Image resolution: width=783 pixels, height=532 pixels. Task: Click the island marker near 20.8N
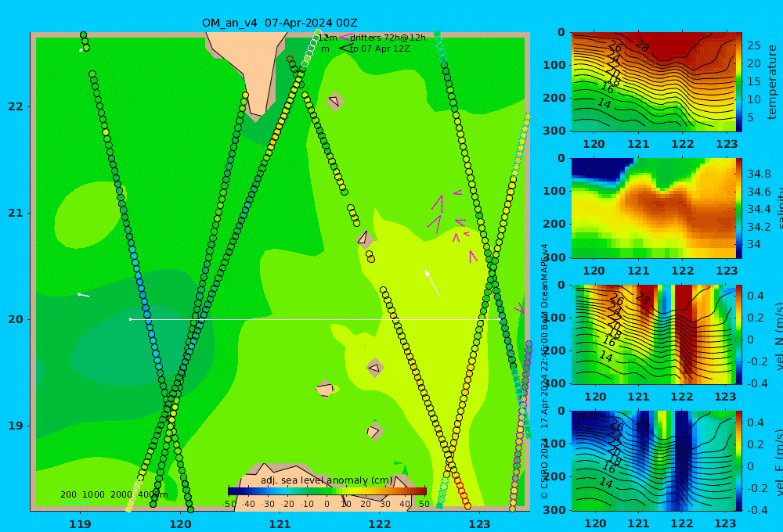(x=365, y=239)
